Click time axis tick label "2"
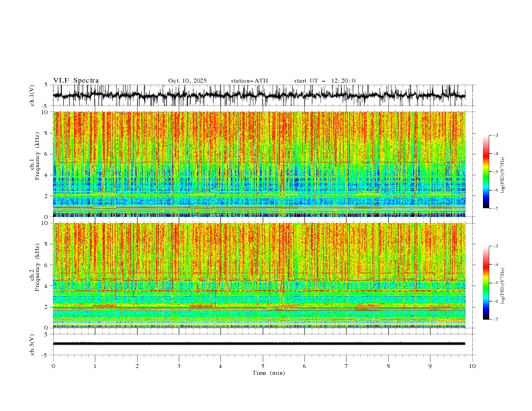This screenshot has height=411, width=532. pyautogui.click(x=137, y=366)
